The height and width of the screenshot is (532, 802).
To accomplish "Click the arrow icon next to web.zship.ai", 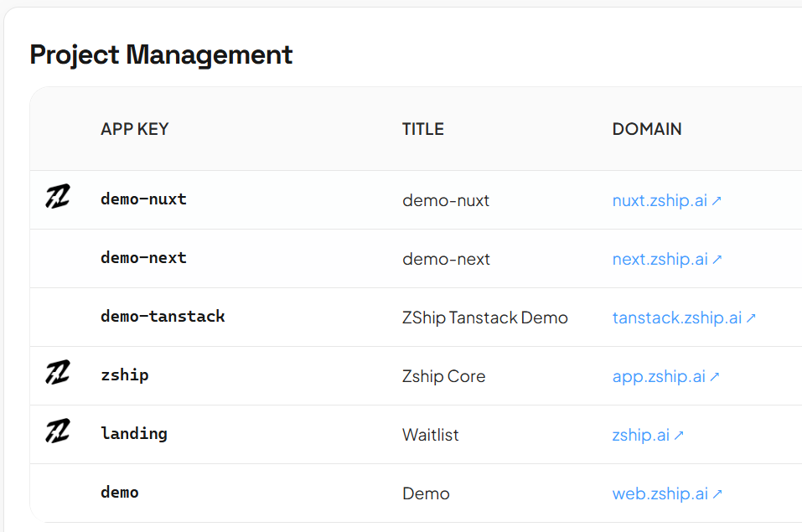I will pyautogui.click(x=718, y=493).
